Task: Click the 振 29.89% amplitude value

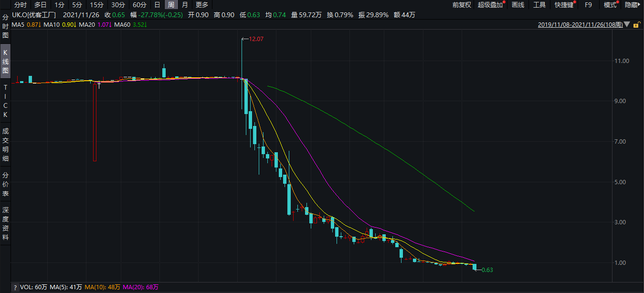Action: [x=373, y=15]
